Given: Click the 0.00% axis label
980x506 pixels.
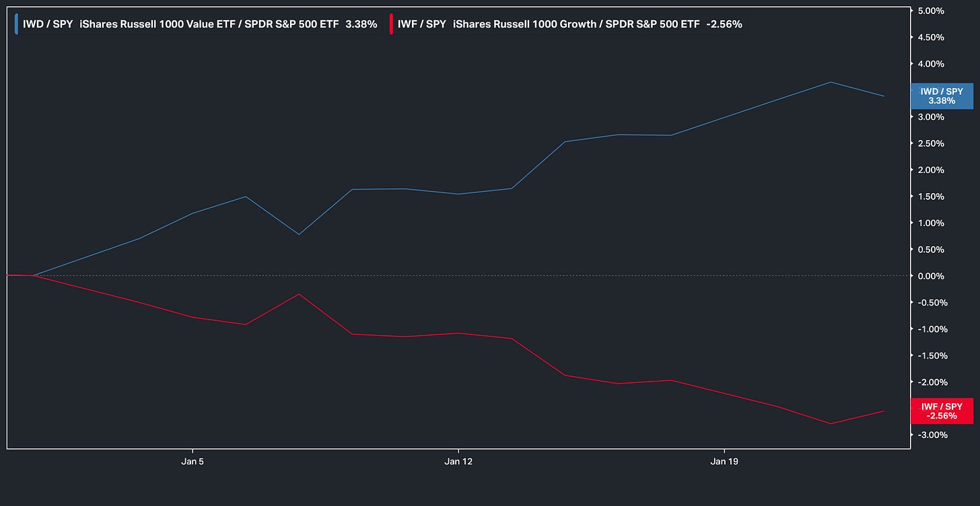Looking at the screenshot, I should click(x=931, y=276).
